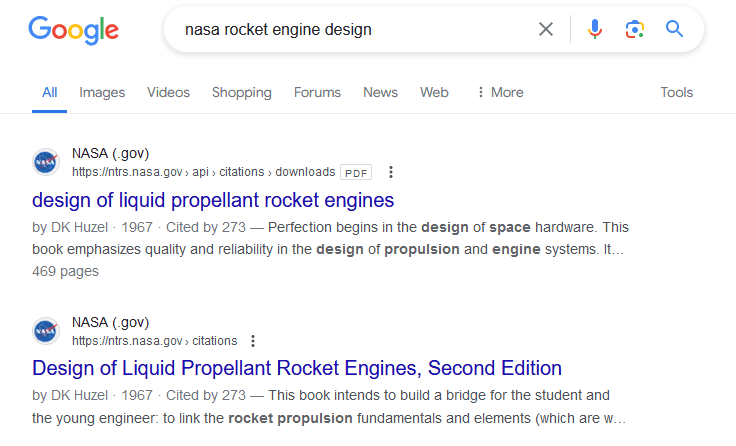Open the "Second Edition" result link
Viewport: 736px width, 446px height.
[x=297, y=368]
